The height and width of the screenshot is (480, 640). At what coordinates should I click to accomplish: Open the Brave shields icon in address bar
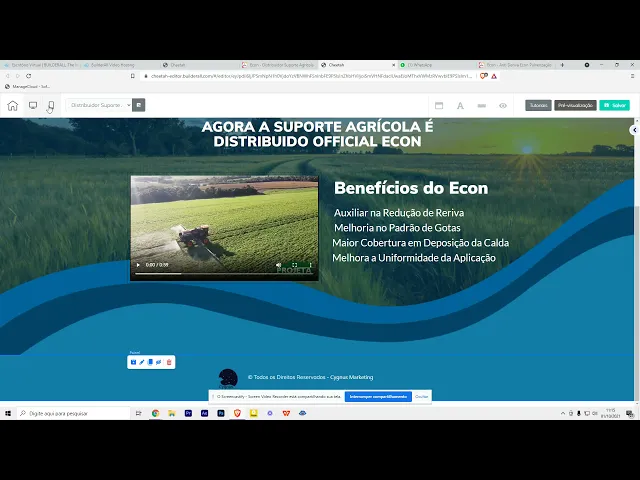484,76
